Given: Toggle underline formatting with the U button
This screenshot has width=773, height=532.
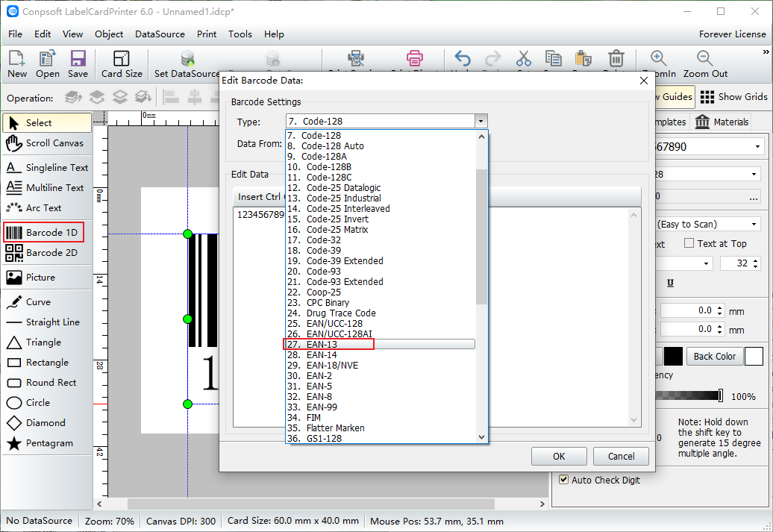Looking at the screenshot, I should point(670,283).
